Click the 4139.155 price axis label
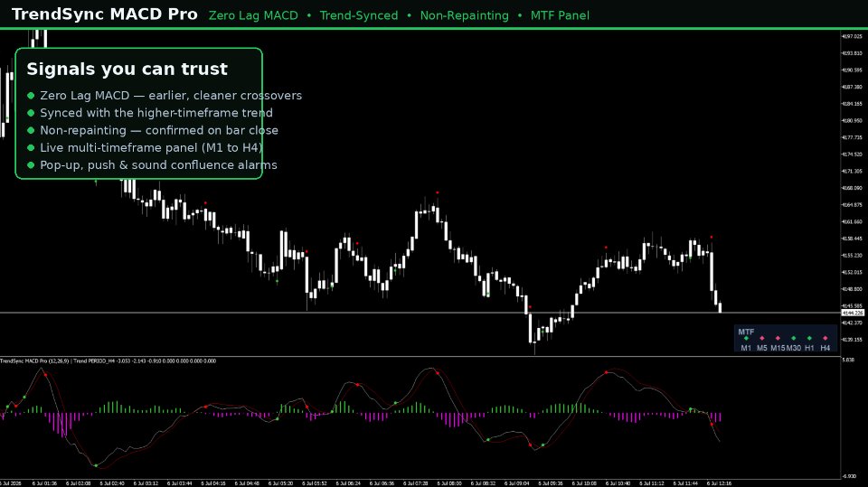The height and width of the screenshot is (487, 868). pyautogui.click(x=852, y=340)
